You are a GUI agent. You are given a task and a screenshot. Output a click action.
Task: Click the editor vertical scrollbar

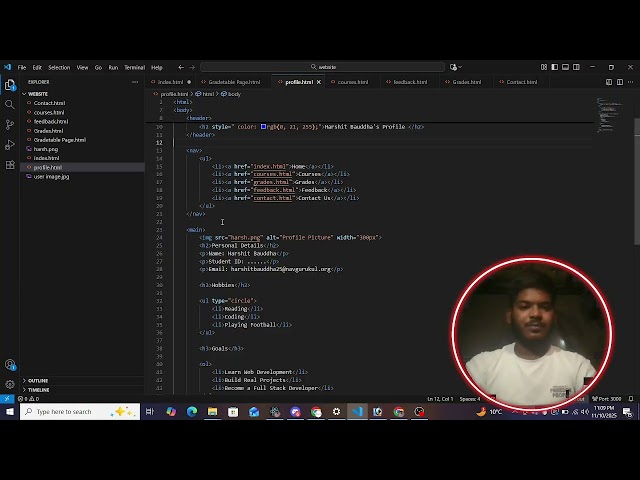(x=637, y=182)
